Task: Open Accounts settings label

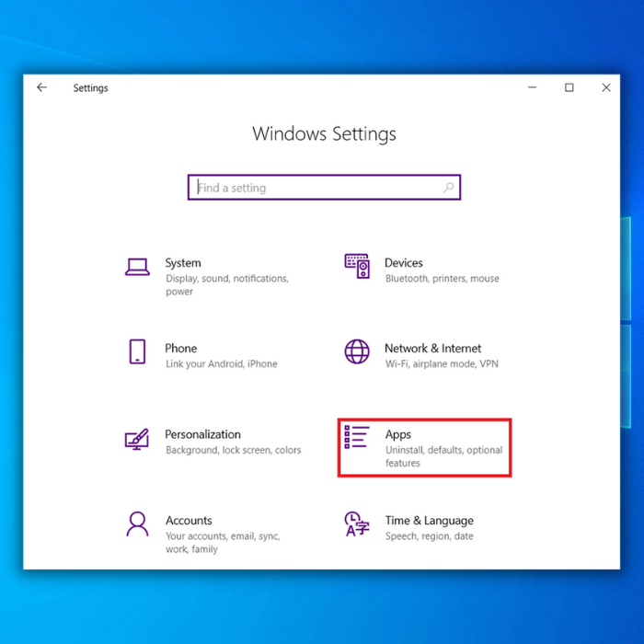Action: tap(189, 521)
